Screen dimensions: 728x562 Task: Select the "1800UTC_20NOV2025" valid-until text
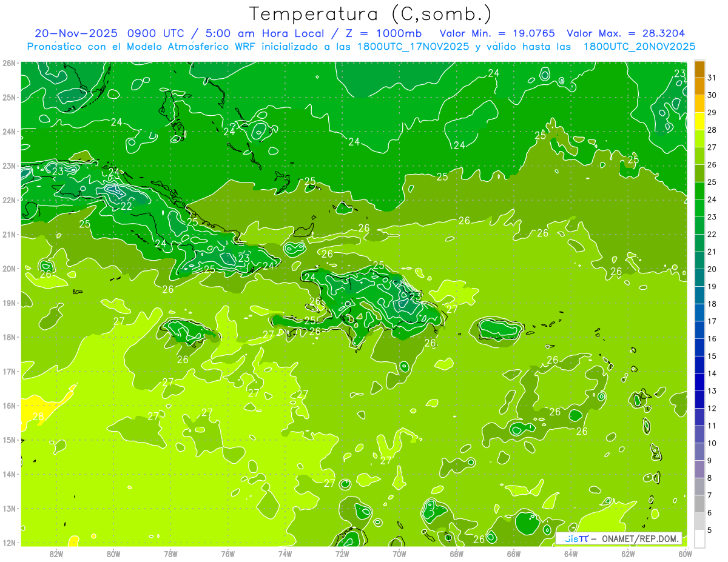coord(639,47)
